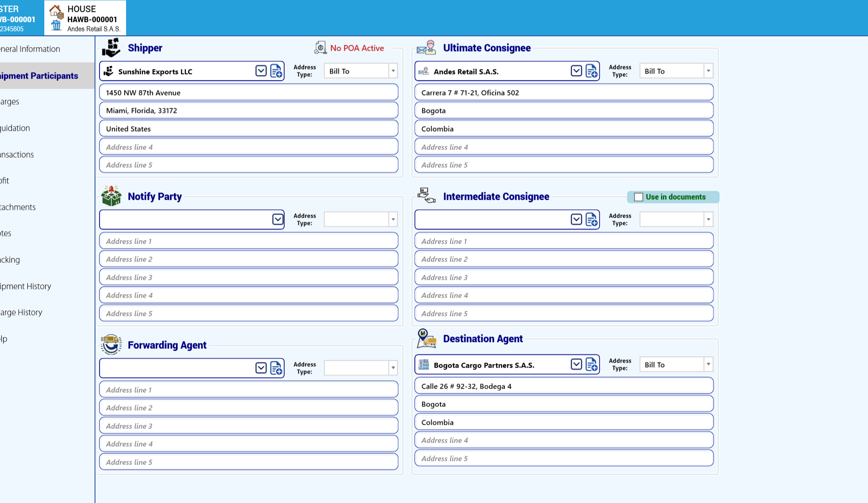Open the Transactions sidebar item
Screen dimensions: 868x503
47,155
